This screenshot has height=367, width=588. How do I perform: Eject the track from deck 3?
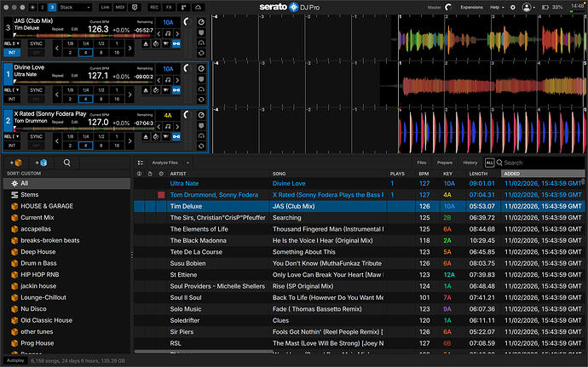(146, 44)
